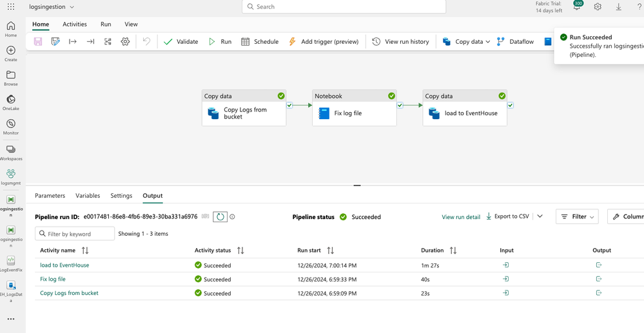Open the Filter dropdown

[577, 217]
